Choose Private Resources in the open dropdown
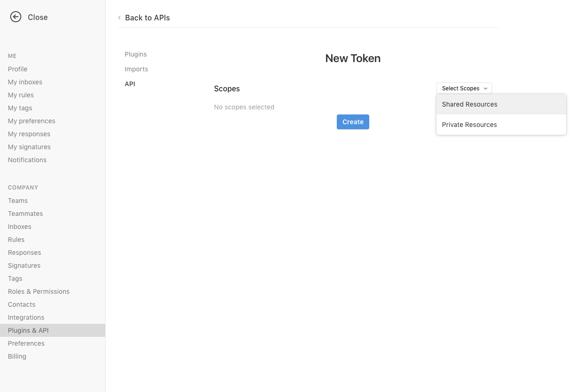 point(469,125)
